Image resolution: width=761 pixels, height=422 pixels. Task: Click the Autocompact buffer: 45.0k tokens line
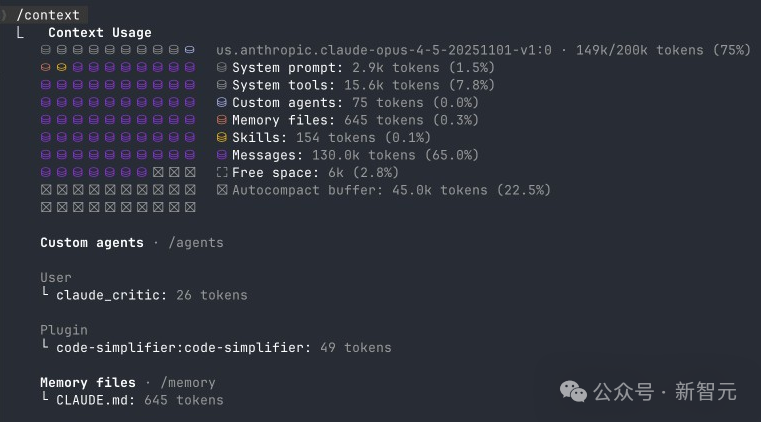[391, 190]
